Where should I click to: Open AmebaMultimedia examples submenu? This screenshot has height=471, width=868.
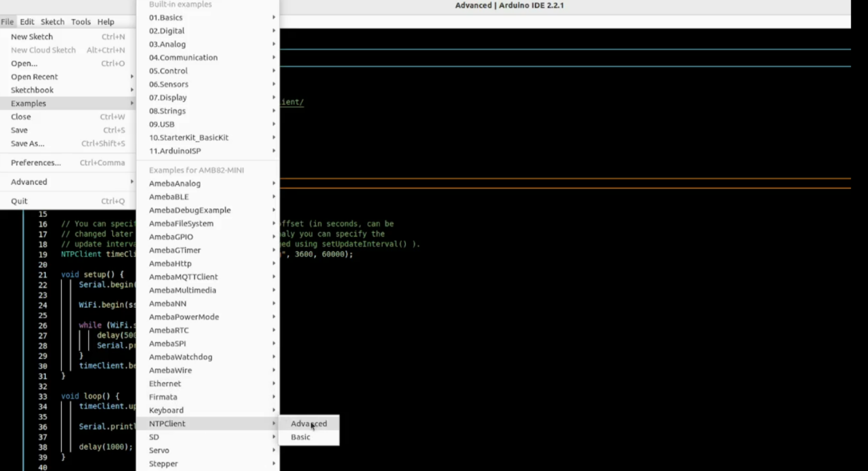(208, 290)
